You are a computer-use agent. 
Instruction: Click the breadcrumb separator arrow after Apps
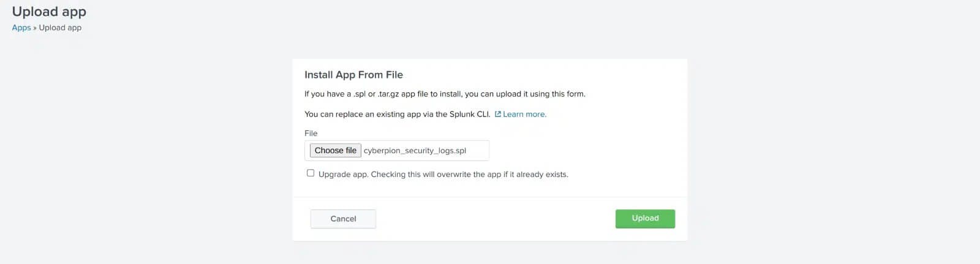35,28
